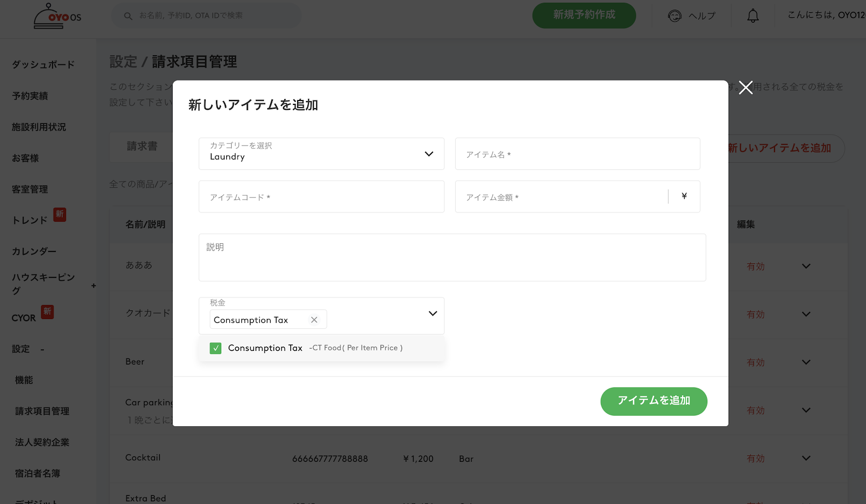Click the Cocktail item name
The width and height of the screenshot is (866, 504).
[143, 457]
